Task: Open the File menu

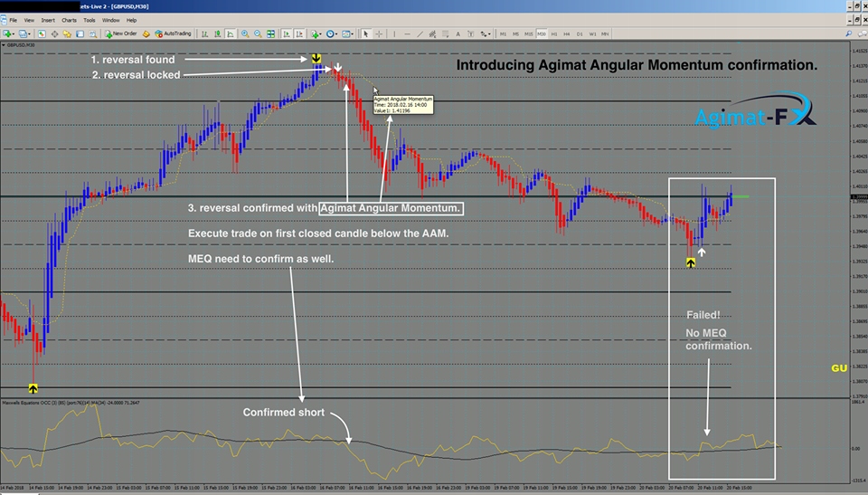Action: point(14,20)
